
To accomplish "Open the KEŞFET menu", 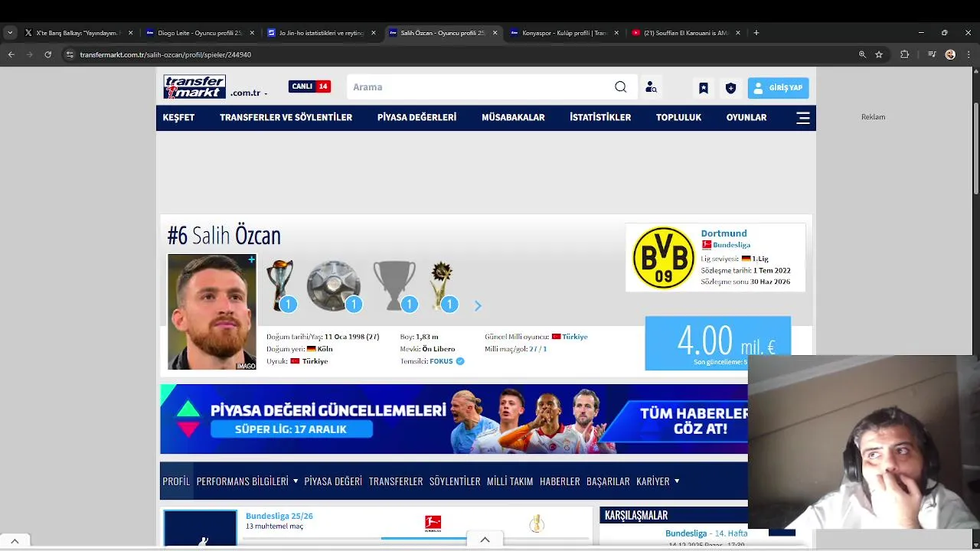I will click(178, 118).
